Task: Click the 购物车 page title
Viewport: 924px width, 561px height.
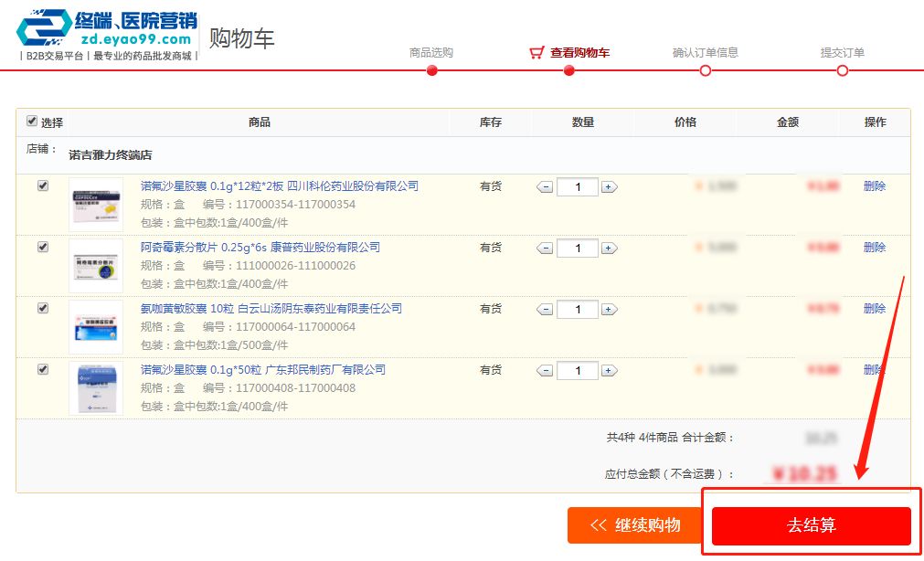Action: [242, 38]
